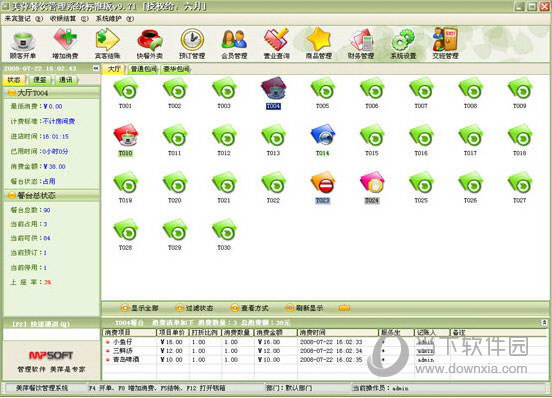
Task: Collapse the 餐台总状态 section header
Action: pos(51,195)
